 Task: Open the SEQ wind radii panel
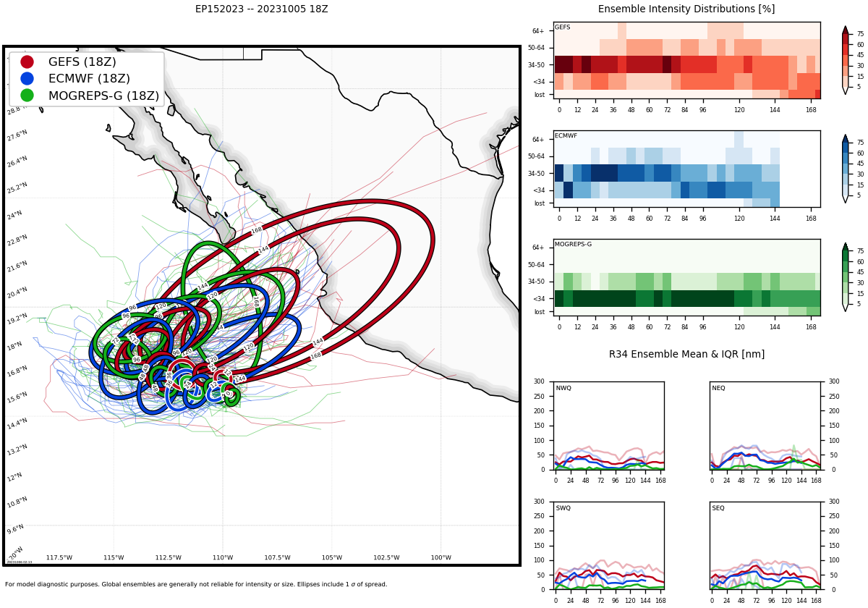pyautogui.click(x=765, y=546)
